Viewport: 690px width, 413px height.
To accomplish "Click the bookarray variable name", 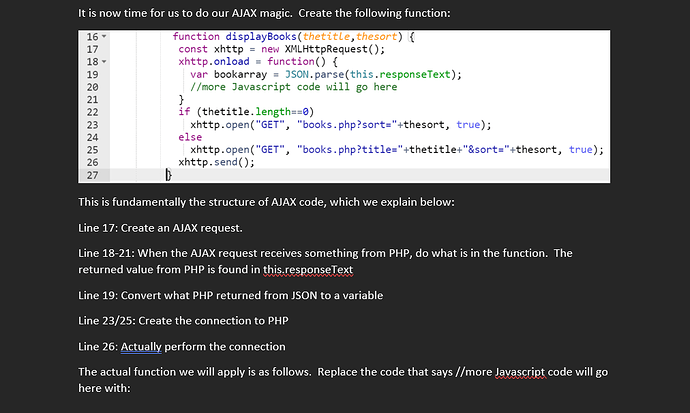I will click(240, 74).
